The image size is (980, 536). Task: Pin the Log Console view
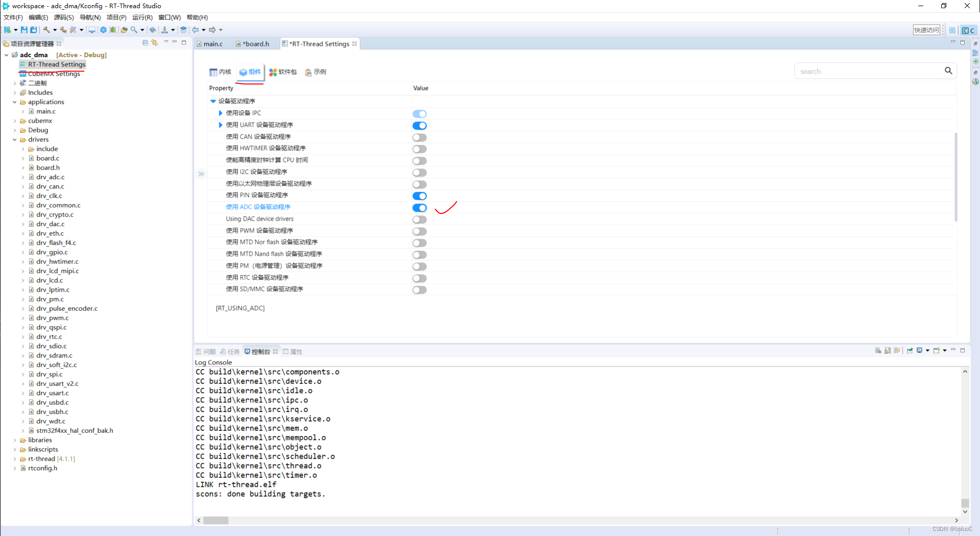[910, 351]
